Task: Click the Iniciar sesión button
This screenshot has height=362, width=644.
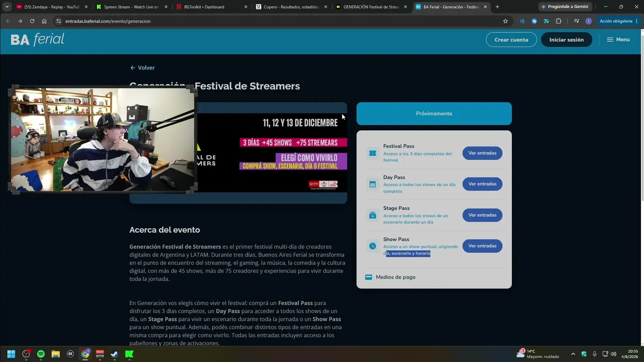Action: 567,40
